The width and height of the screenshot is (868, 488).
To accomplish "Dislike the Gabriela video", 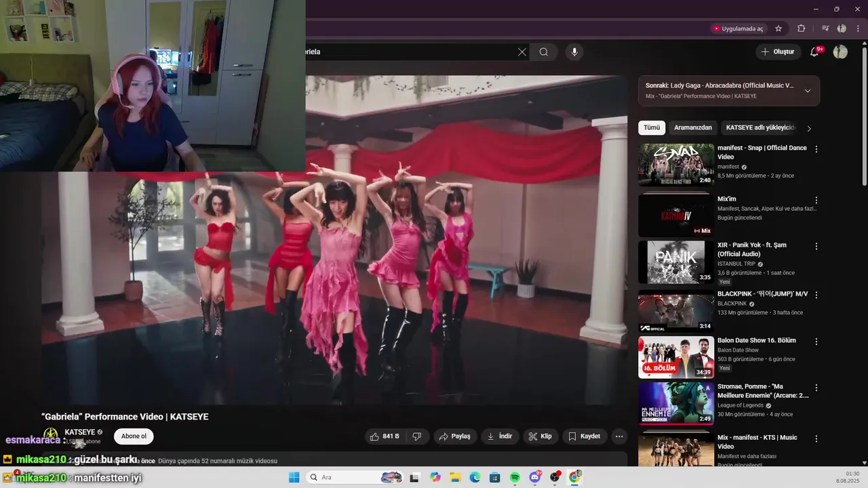I will (x=417, y=436).
